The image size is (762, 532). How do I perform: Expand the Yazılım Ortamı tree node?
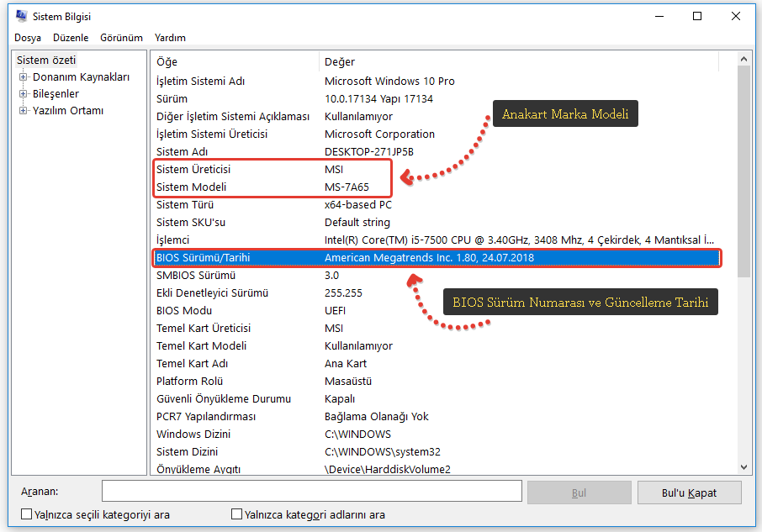(24, 111)
